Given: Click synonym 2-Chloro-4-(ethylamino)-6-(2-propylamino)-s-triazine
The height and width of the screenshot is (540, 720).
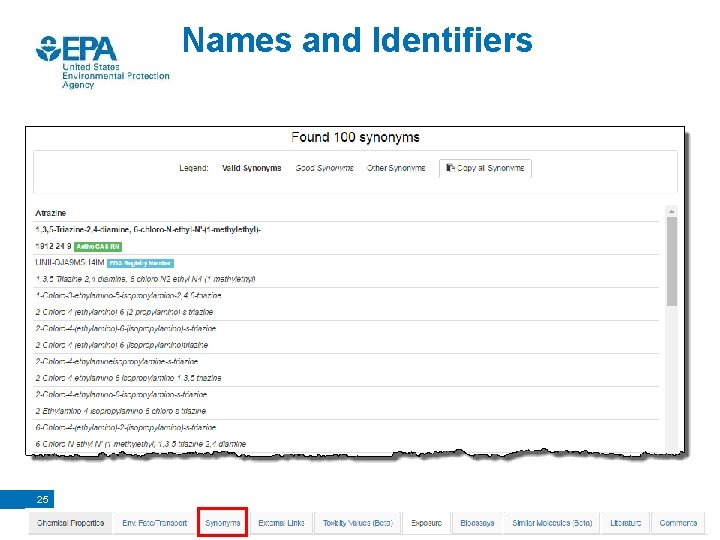Looking at the screenshot, I should [x=124, y=312].
